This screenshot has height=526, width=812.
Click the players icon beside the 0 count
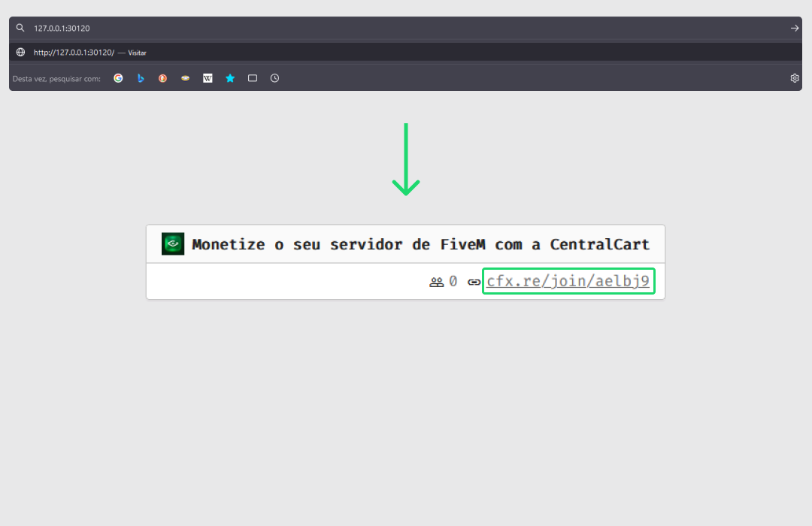click(x=437, y=282)
